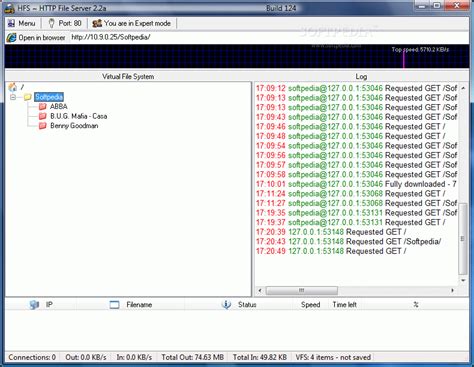474x367 pixels.
Task: Select the Benny Goodman folder
Action: [74, 126]
